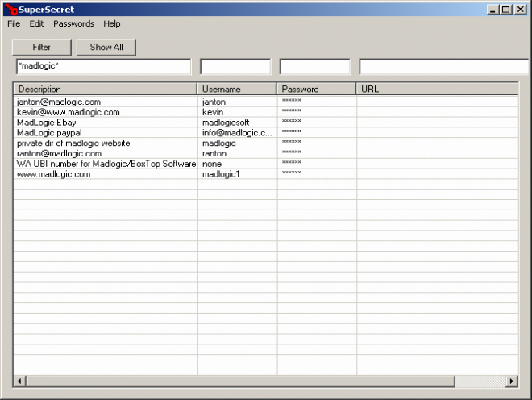Click the username cell 'janton'
Viewport: 532px width, 400px height.
[214, 102]
